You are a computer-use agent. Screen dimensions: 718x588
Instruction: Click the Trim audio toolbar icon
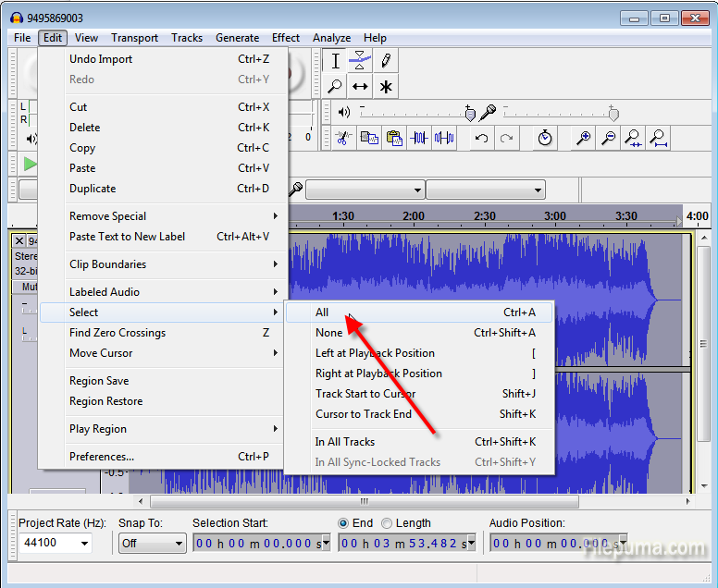click(x=419, y=138)
